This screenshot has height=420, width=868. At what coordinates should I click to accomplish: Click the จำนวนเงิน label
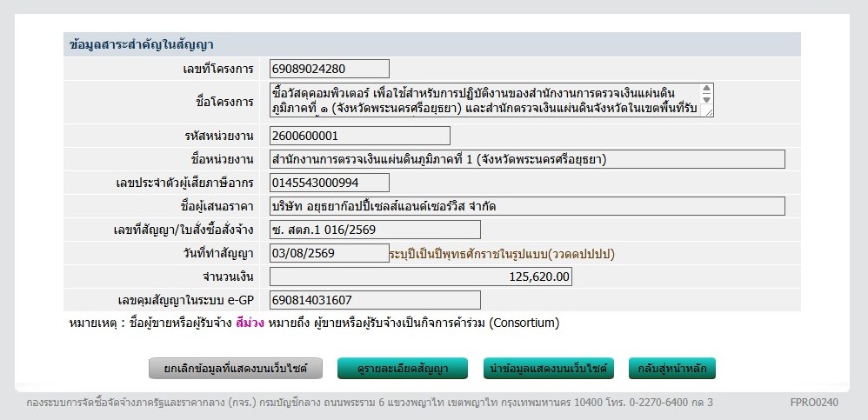pos(228,277)
